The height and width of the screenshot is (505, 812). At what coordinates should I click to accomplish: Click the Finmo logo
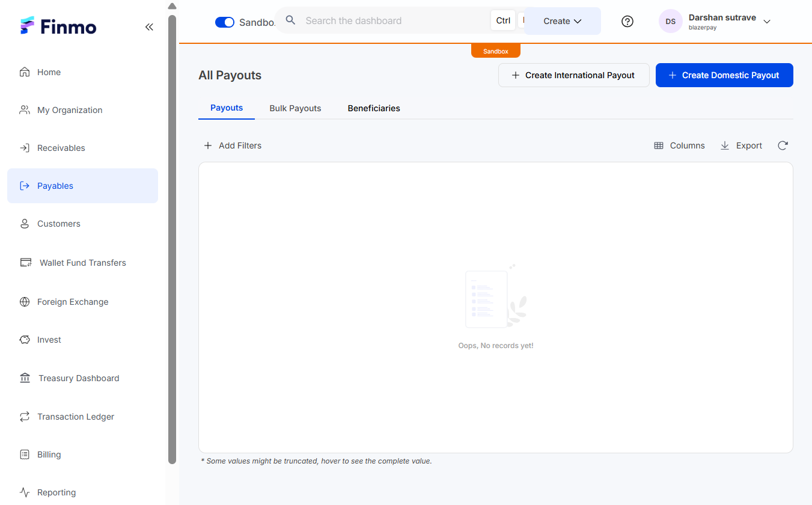coord(58,26)
